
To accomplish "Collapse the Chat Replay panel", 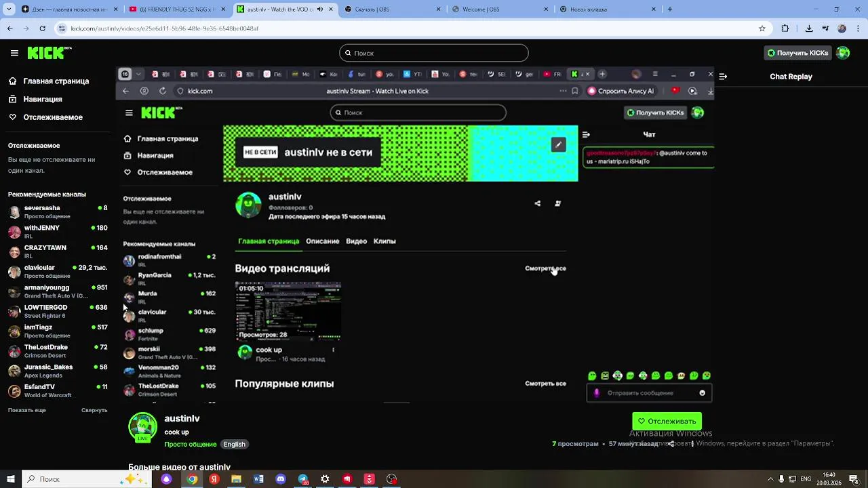I will point(723,77).
